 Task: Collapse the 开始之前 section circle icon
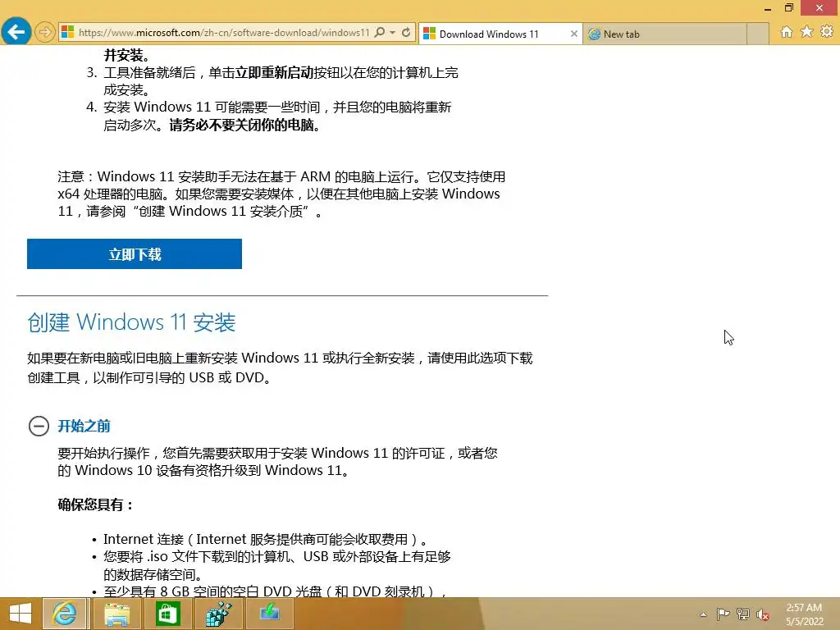click(39, 426)
